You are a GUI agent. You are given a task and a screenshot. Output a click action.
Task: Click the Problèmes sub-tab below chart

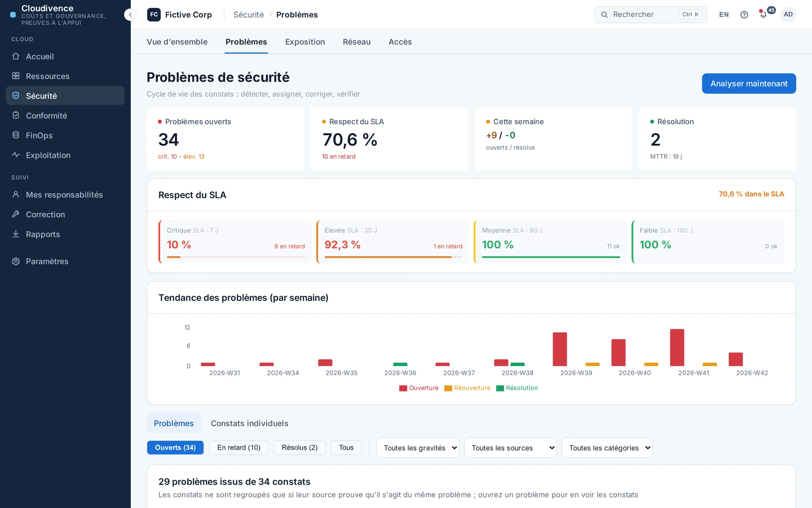coord(174,423)
